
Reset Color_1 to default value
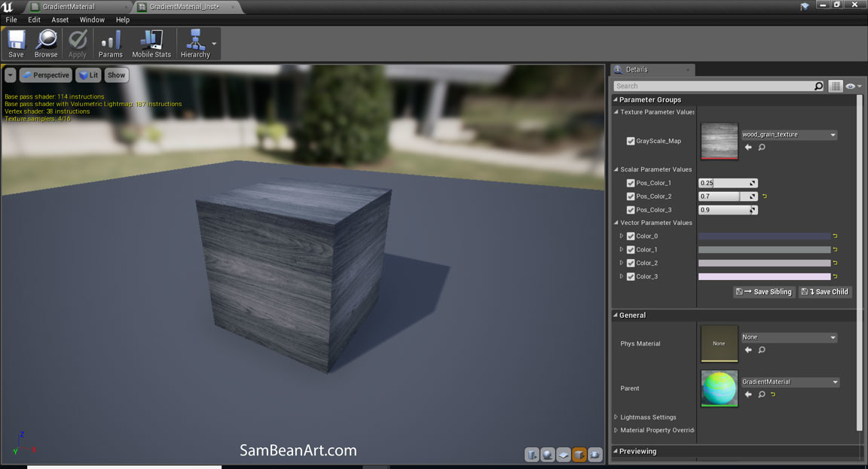(836, 249)
